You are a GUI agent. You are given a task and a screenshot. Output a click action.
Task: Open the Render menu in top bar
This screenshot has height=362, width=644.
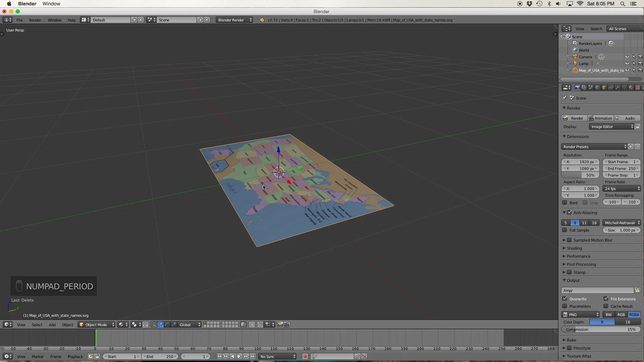click(x=35, y=20)
